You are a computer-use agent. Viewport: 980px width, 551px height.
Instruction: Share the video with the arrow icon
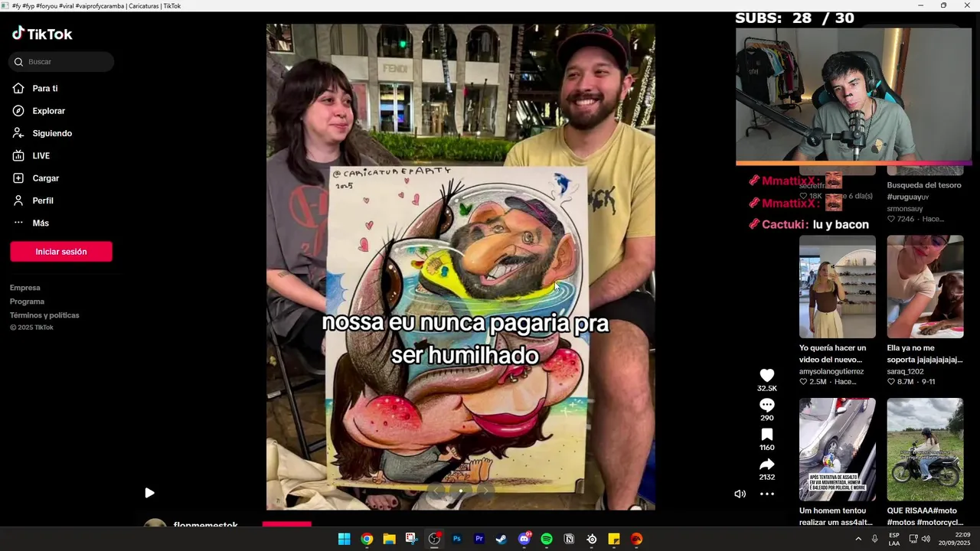[x=766, y=465]
